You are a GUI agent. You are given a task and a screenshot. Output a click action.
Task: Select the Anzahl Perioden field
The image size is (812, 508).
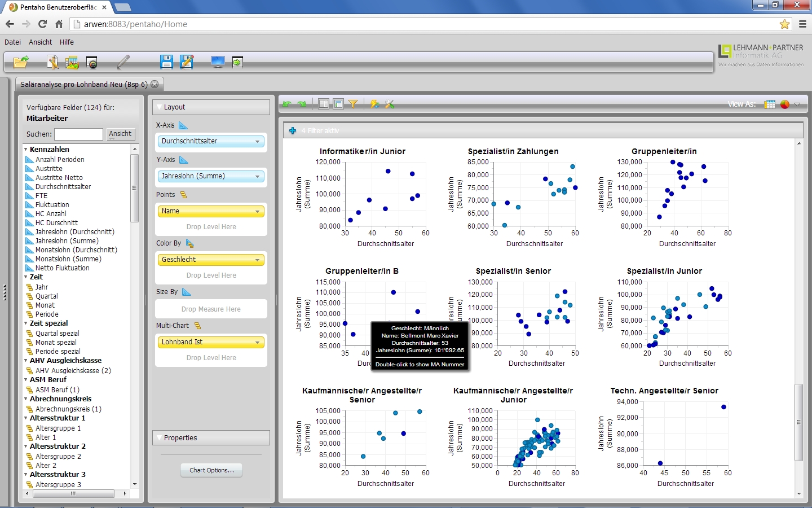click(60, 160)
